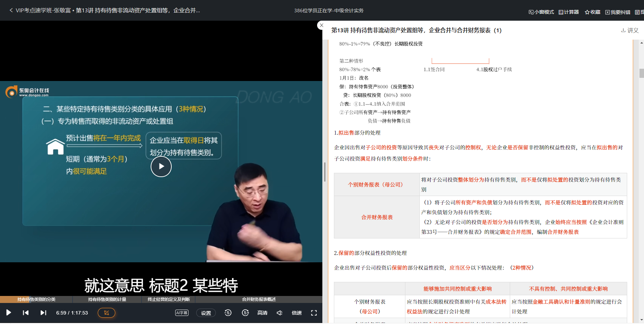Favorite this lesson with 收藏 star
The height and width of the screenshot is (324, 644).
click(x=592, y=12)
